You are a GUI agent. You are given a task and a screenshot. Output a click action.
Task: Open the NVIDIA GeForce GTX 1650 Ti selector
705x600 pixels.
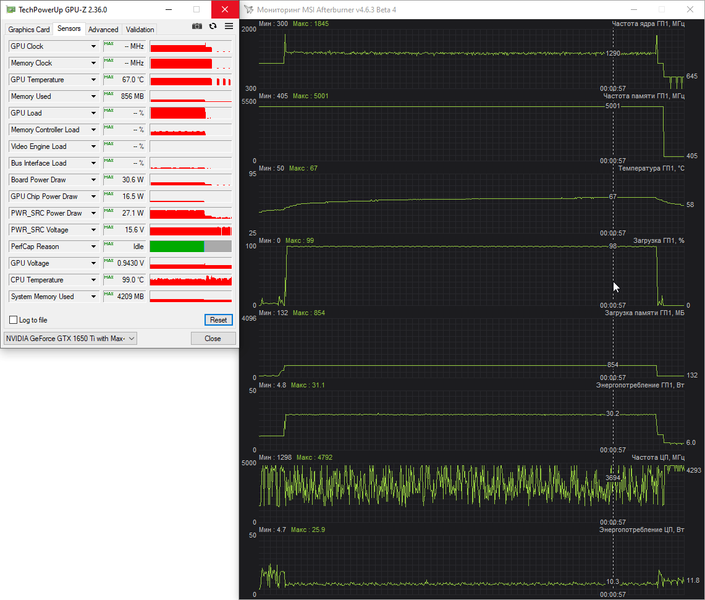70,338
